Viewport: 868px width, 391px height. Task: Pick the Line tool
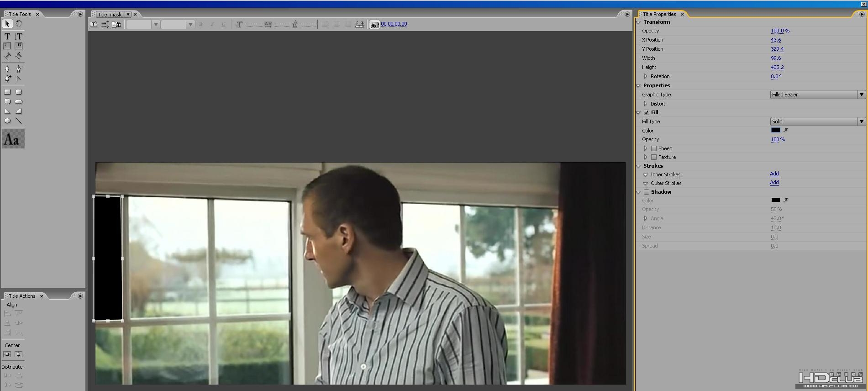pos(19,121)
